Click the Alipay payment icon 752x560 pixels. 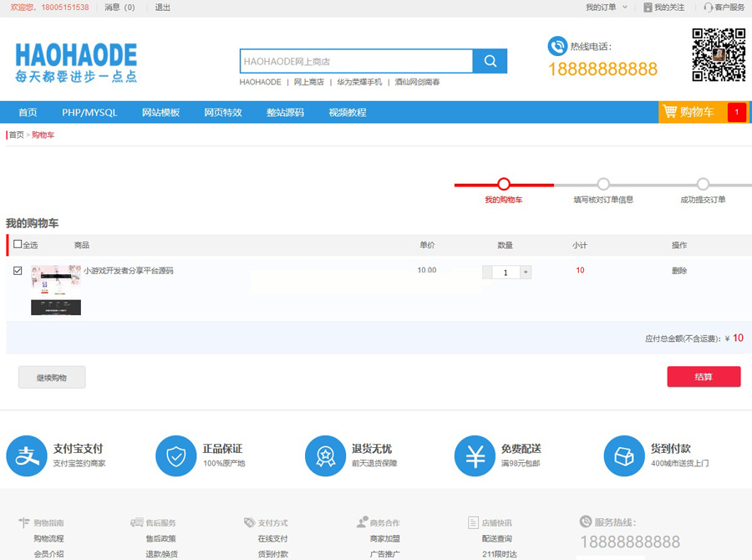pyautogui.click(x=27, y=456)
